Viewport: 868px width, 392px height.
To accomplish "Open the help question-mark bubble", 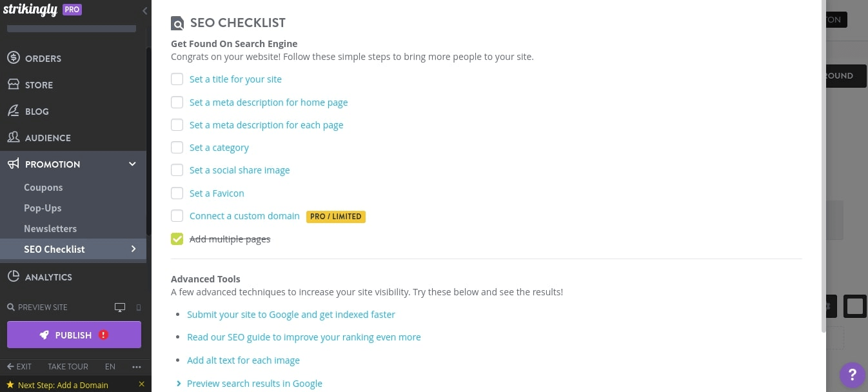I will point(853,375).
